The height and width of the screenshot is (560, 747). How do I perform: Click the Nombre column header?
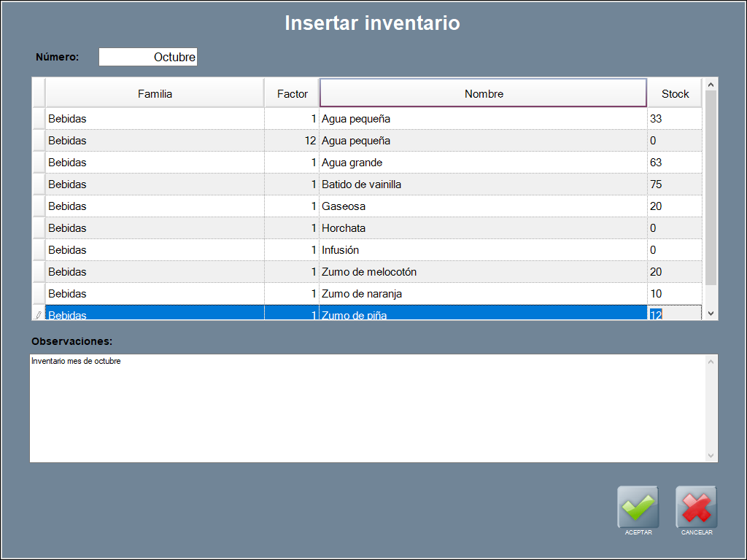483,93
